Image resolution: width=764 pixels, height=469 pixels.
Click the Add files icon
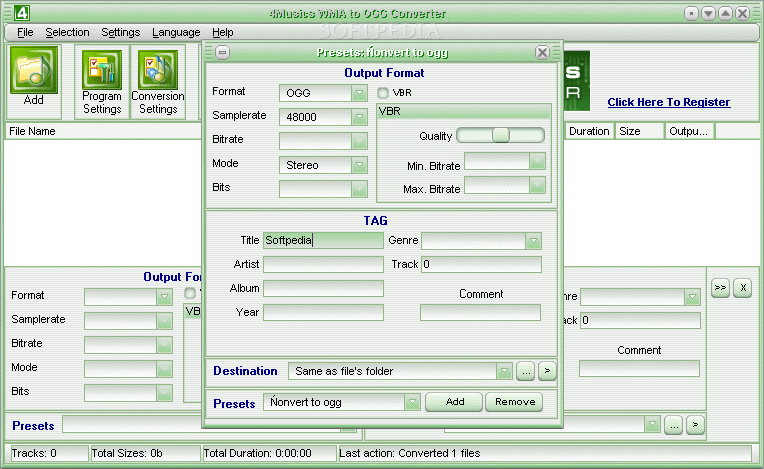coord(34,70)
